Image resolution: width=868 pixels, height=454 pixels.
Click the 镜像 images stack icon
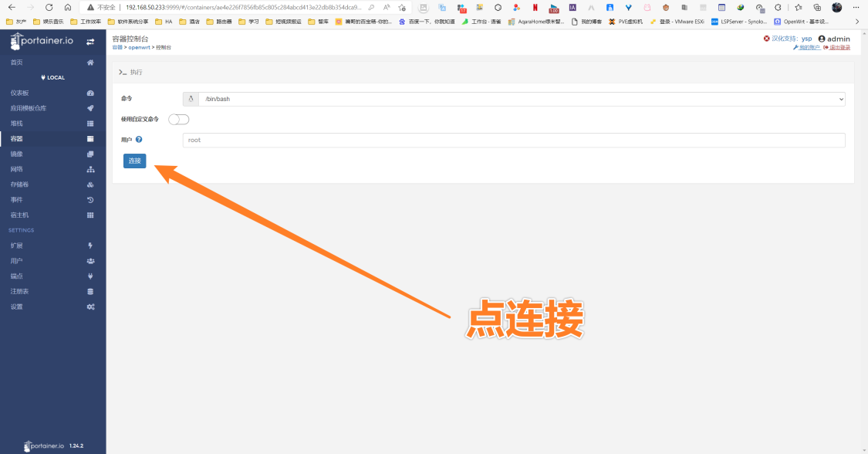pyautogui.click(x=90, y=154)
